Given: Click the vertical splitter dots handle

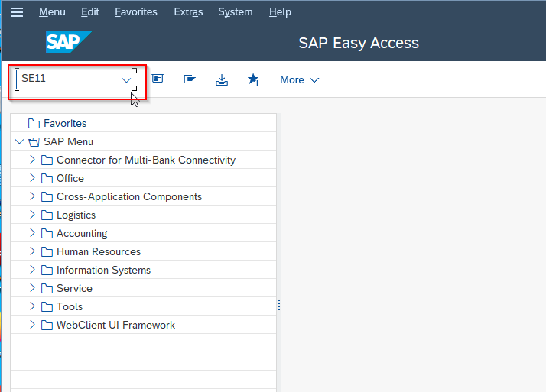Looking at the screenshot, I should click(279, 305).
